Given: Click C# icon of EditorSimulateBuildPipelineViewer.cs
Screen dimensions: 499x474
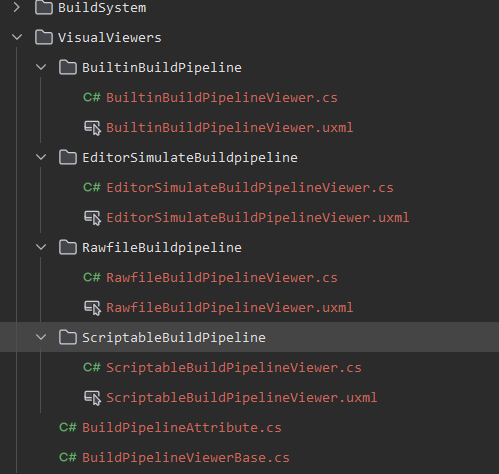Looking at the screenshot, I should (x=92, y=187).
